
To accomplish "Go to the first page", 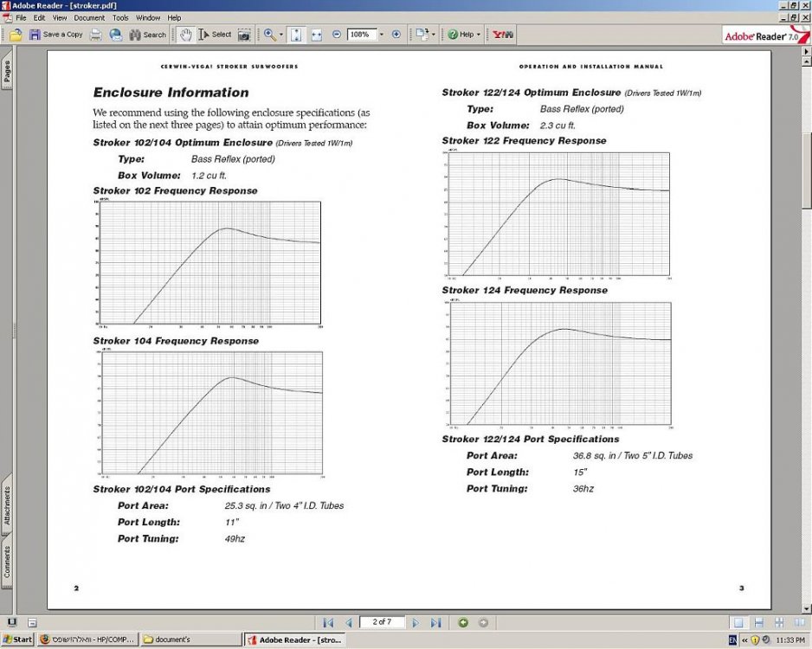I will pyautogui.click(x=328, y=622).
